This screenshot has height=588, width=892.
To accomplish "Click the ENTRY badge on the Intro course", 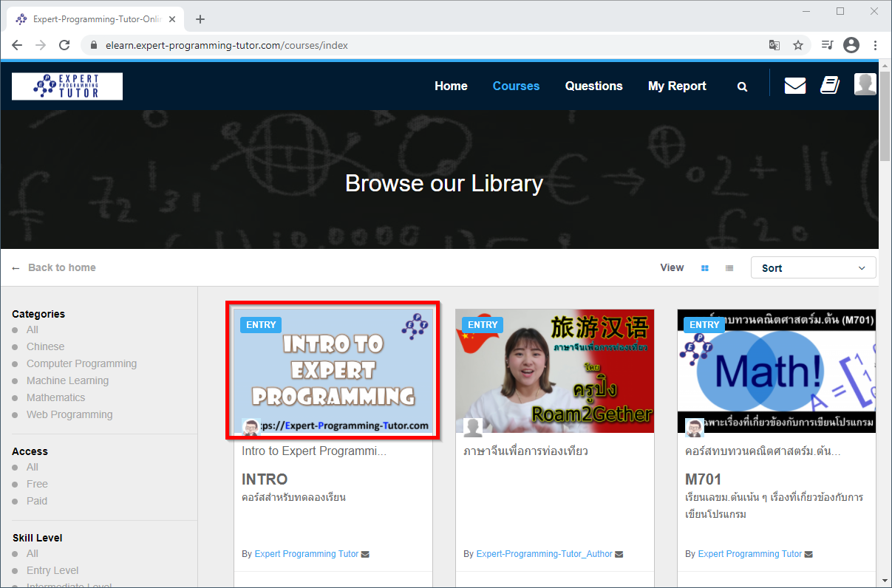I will [x=261, y=325].
